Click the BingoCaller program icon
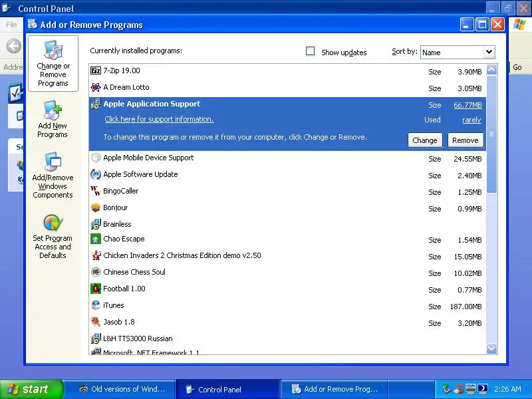The image size is (532, 399). click(x=96, y=191)
